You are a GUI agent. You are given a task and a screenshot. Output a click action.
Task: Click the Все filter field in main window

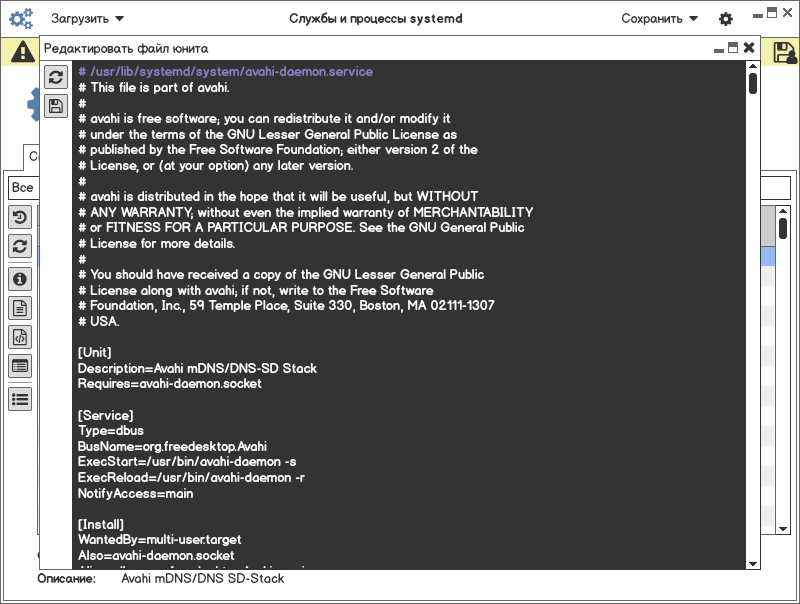(x=23, y=187)
